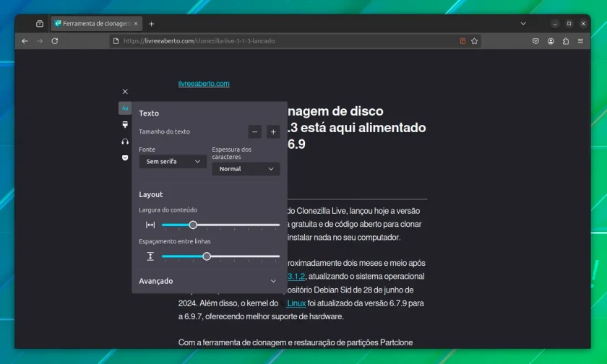Reload the current page
The width and height of the screenshot is (607, 364).
(x=55, y=41)
